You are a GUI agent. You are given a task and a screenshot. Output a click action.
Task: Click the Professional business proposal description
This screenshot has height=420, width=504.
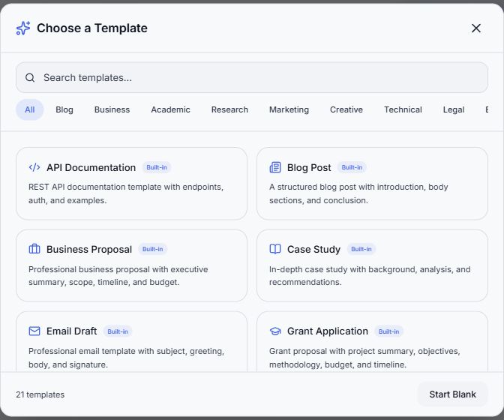[x=118, y=276]
